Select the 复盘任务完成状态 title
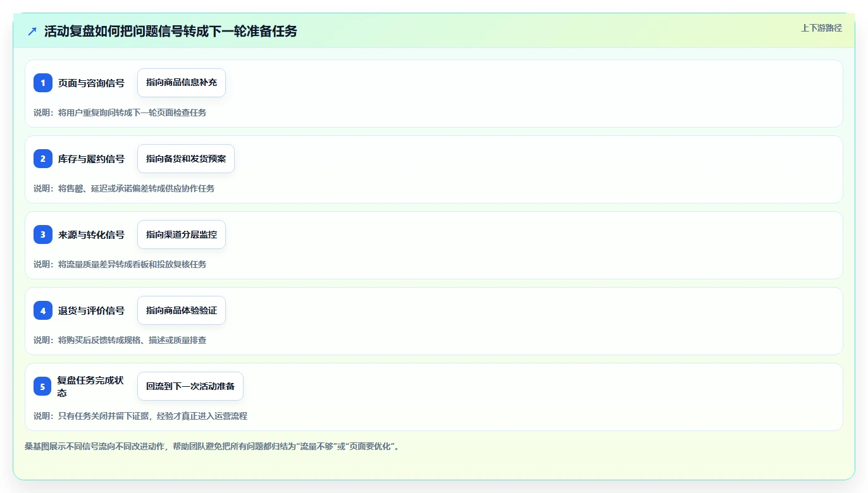Screen dimensions: 868x493 click(90, 386)
